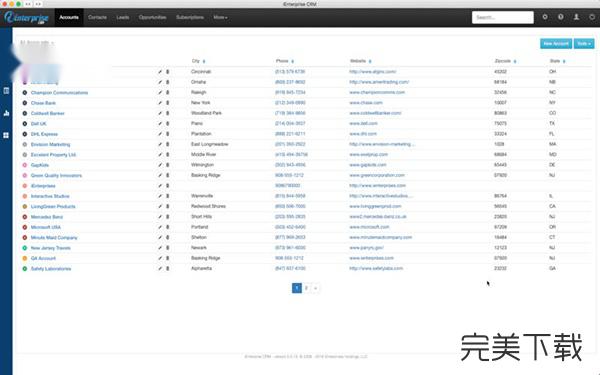Viewport: 600px width, 375px height.
Task: Click green circle icon beside Safety Laboratories
Action: coord(24,269)
